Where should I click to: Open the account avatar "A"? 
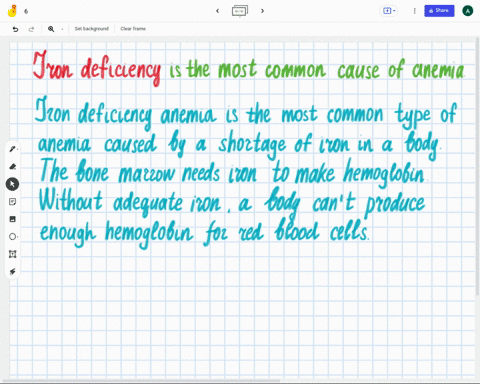(x=468, y=11)
